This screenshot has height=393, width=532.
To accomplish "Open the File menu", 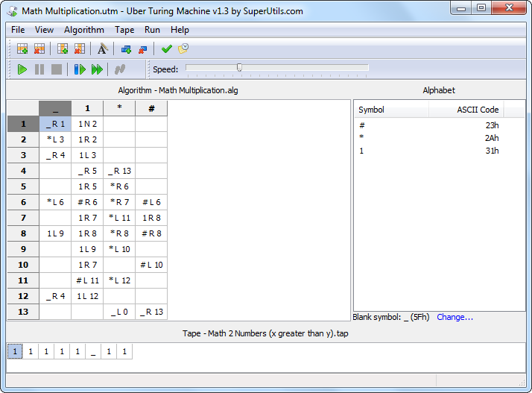I will click(x=18, y=30).
